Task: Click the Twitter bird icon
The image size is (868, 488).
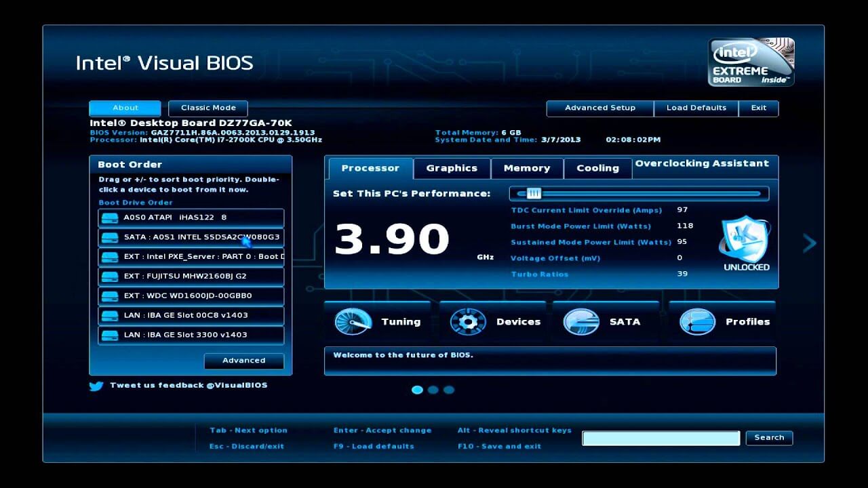Action: tap(96, 386)
